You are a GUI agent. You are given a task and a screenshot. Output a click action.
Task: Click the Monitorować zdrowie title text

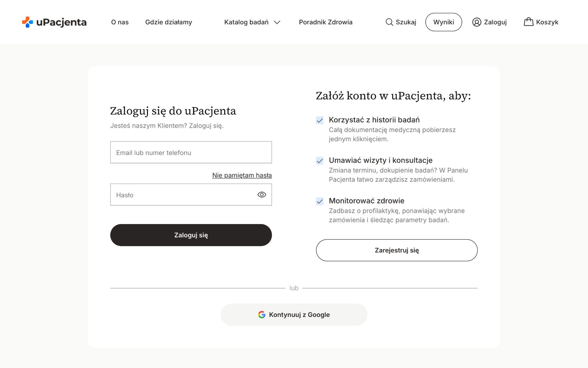[366, 201]
